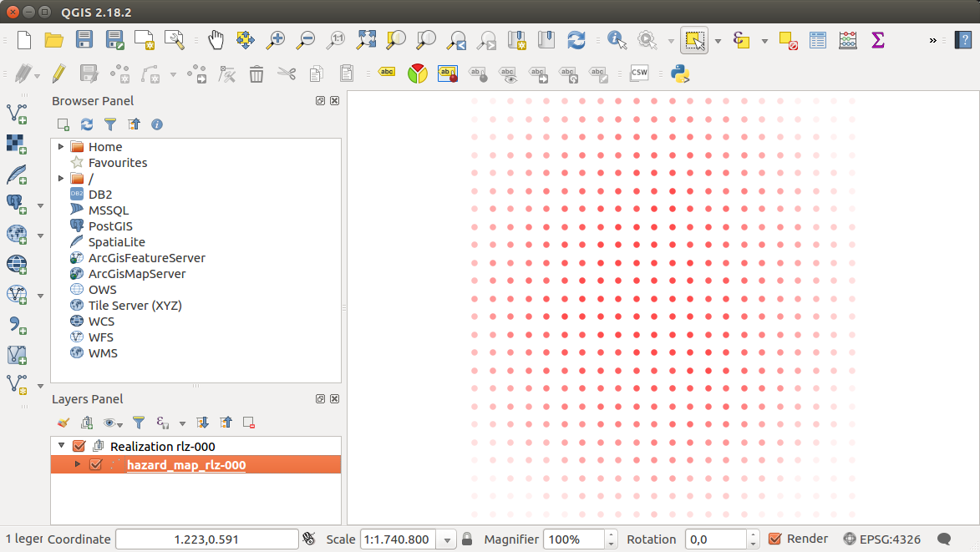Screen dimensions: 980x552
Task: Select the Zoom In magnifier tool
Action: [x=275, y=39]
